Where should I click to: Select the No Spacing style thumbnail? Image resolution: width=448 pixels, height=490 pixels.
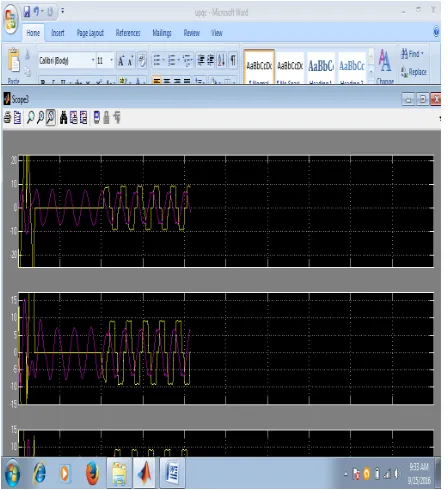click(x=290, y=67)
